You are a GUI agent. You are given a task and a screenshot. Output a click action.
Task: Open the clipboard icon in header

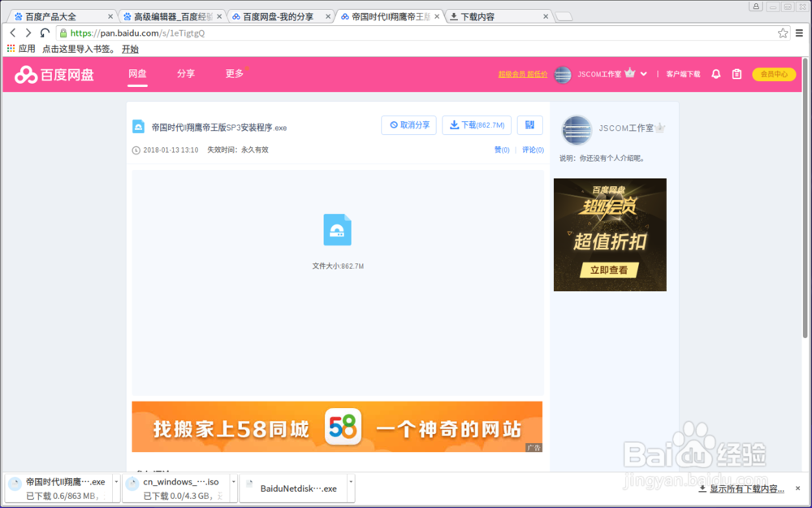[x=736, y=74]
